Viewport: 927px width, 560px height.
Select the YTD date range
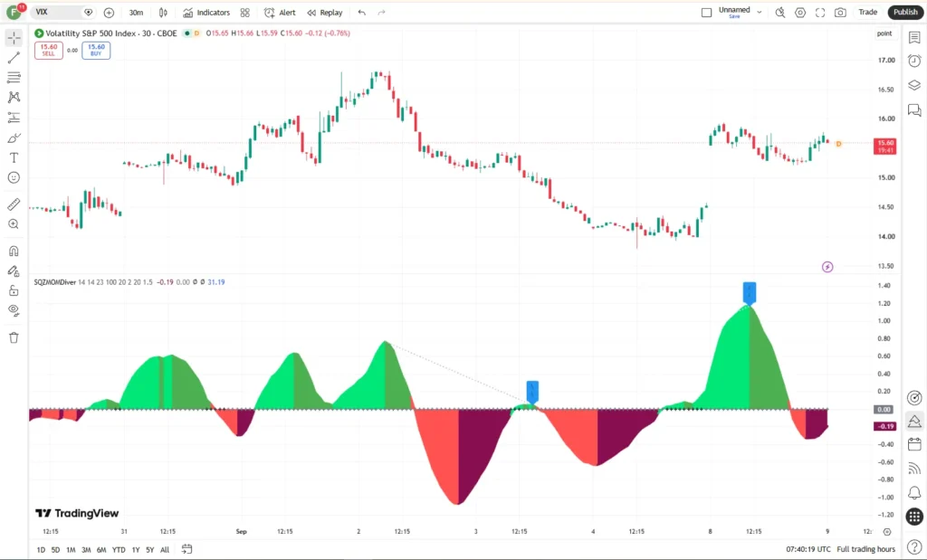[119, 550]
